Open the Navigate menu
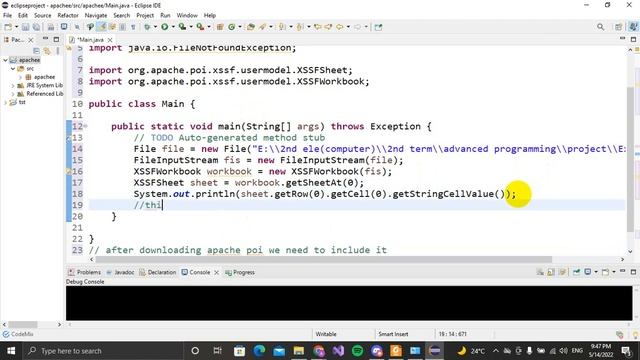640x360 pixels. (x=96, y=16)
